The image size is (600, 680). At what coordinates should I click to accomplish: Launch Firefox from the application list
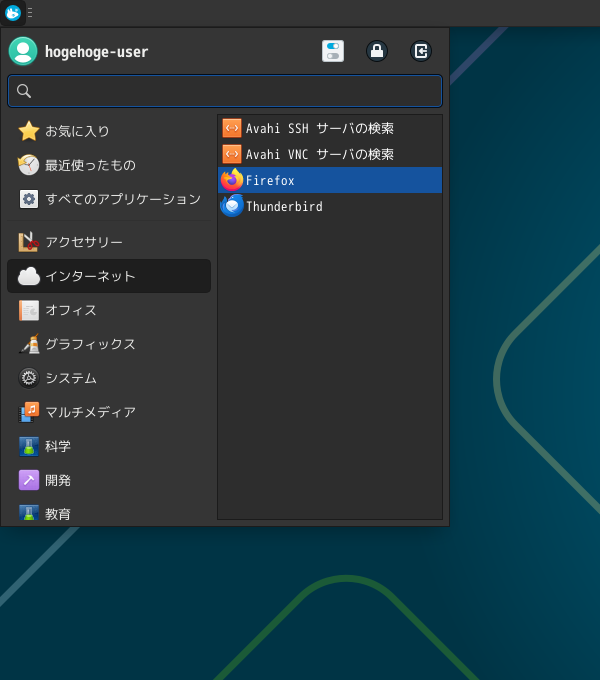point(330,180)
